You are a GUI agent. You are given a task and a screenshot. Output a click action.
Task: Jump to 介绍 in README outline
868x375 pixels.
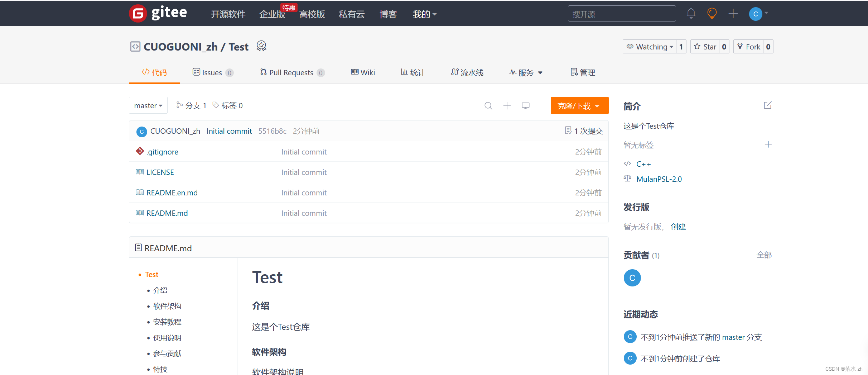(160, 290)
